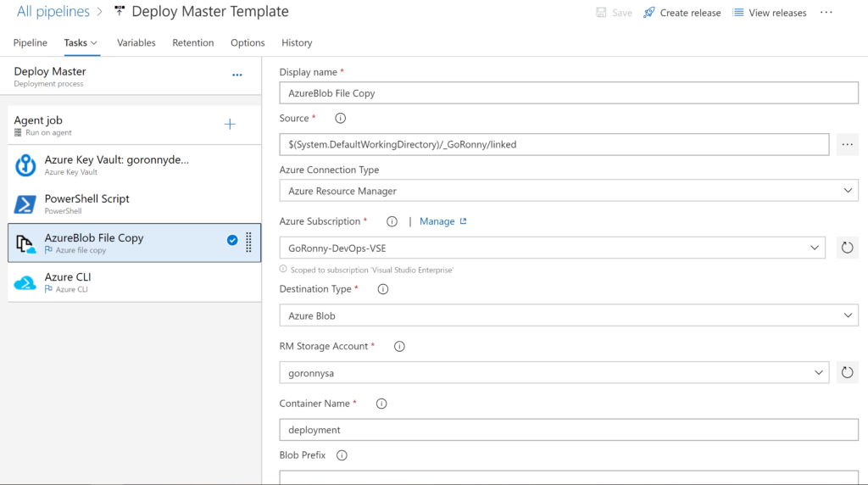The width and height of the screenshot is (868, 485).
Task: Select the Agent job row
Action: 135,125
